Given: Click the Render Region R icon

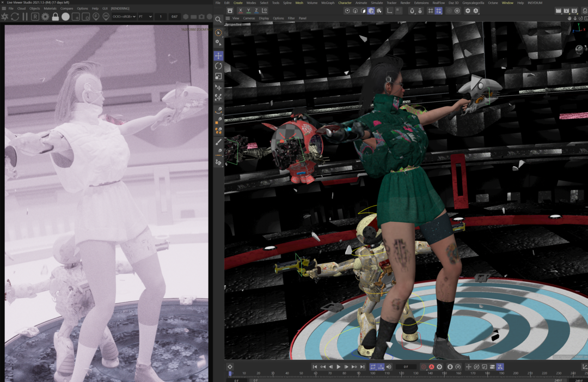Looking at the screenshot, I should coord(35,16).
